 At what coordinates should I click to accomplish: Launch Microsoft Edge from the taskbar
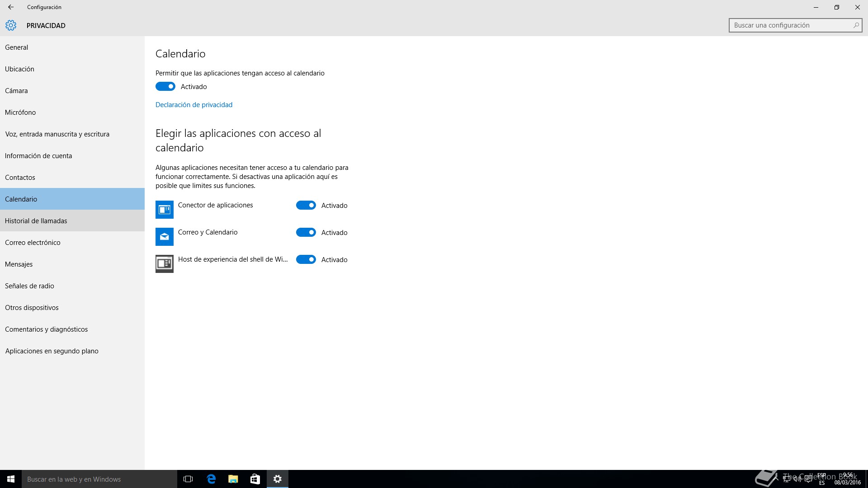211,479
